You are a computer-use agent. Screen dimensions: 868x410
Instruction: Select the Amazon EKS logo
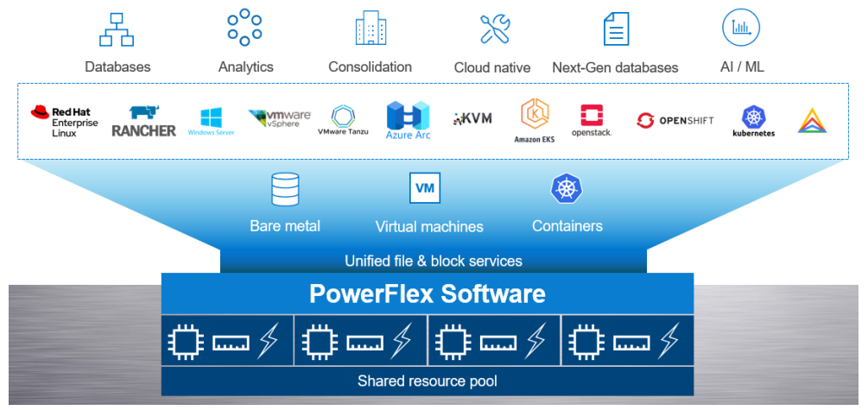click(x=535, y=121)
